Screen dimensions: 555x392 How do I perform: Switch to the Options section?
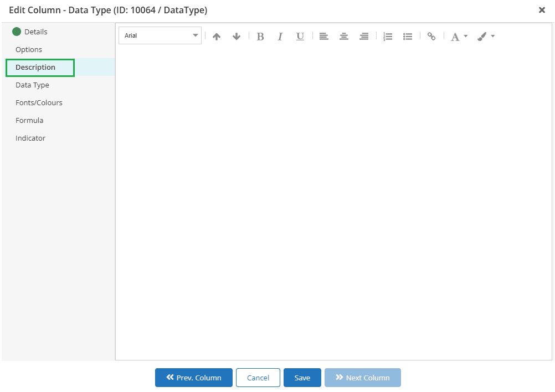click(29, 49)
